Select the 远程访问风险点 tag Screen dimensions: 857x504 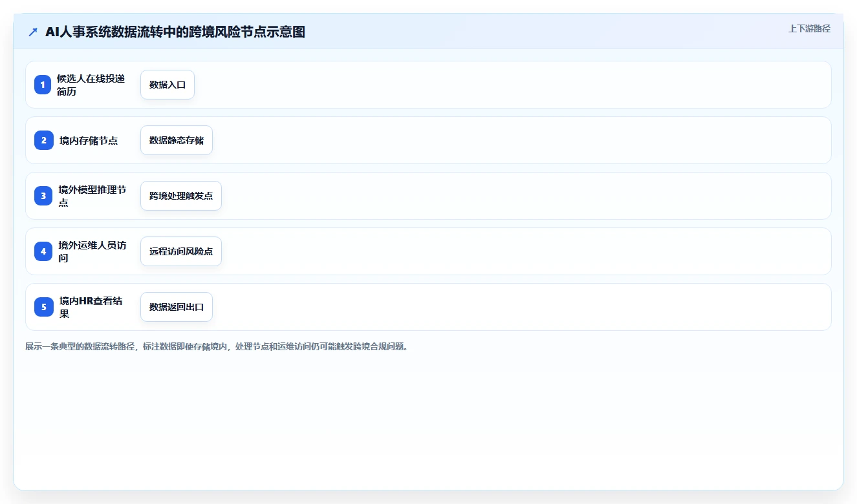181,251
